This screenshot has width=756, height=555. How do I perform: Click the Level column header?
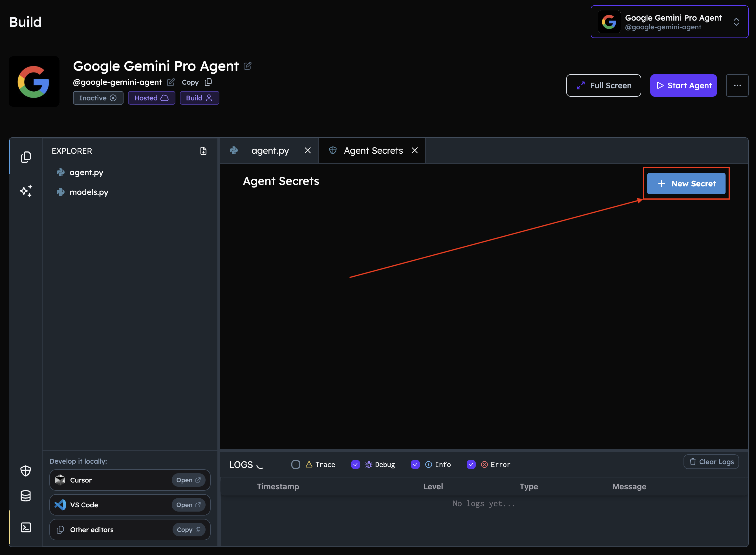433,486
